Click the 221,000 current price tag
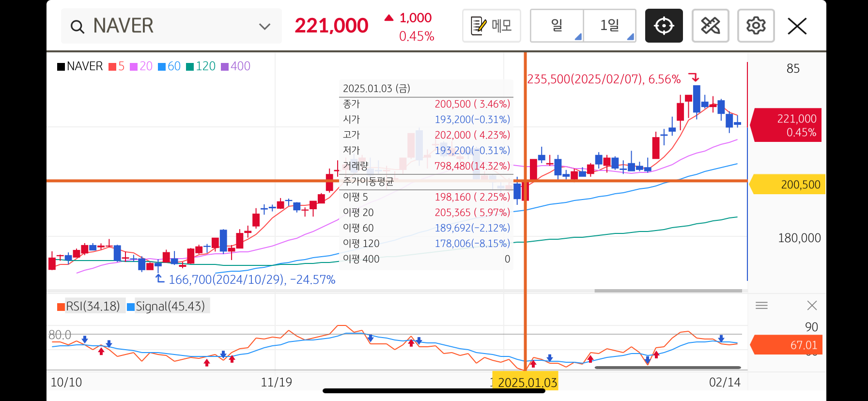 click(786, 125)
